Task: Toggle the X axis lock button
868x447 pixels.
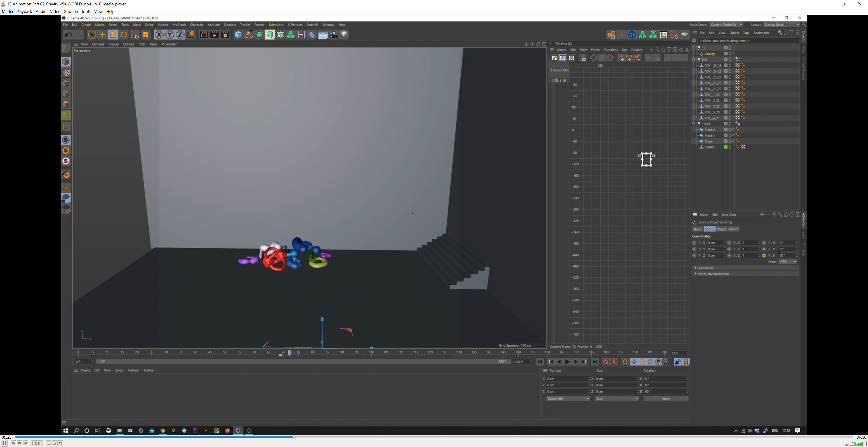Action: 159,35
